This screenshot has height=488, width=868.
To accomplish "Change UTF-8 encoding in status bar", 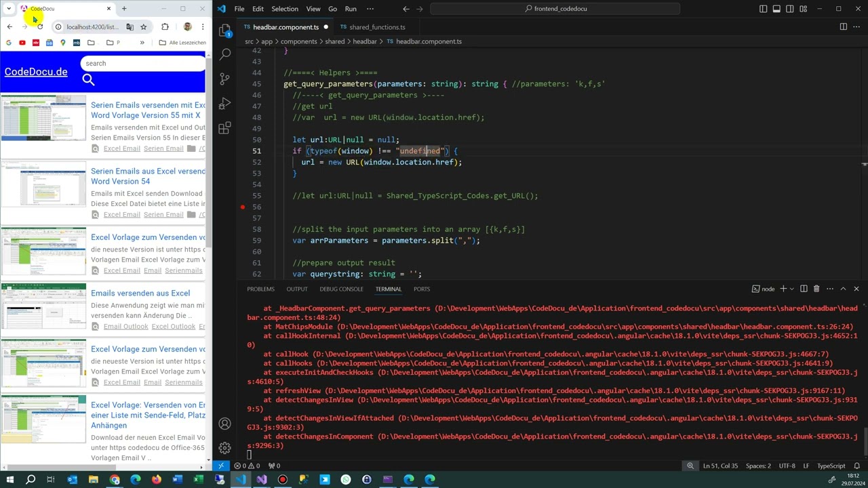I will pos(787,466).
